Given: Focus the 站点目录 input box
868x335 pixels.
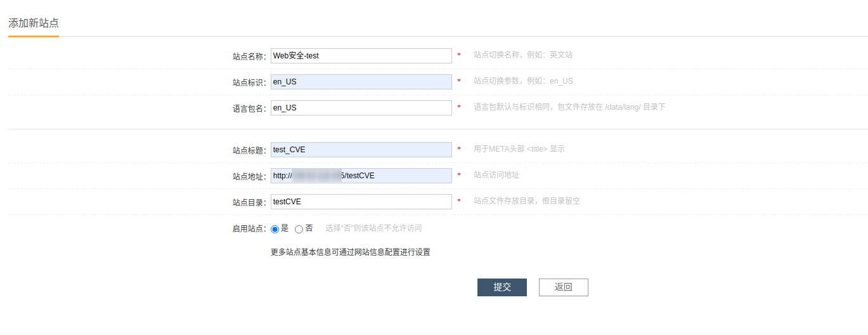Looking at the screenshot, I should [361, 202].
